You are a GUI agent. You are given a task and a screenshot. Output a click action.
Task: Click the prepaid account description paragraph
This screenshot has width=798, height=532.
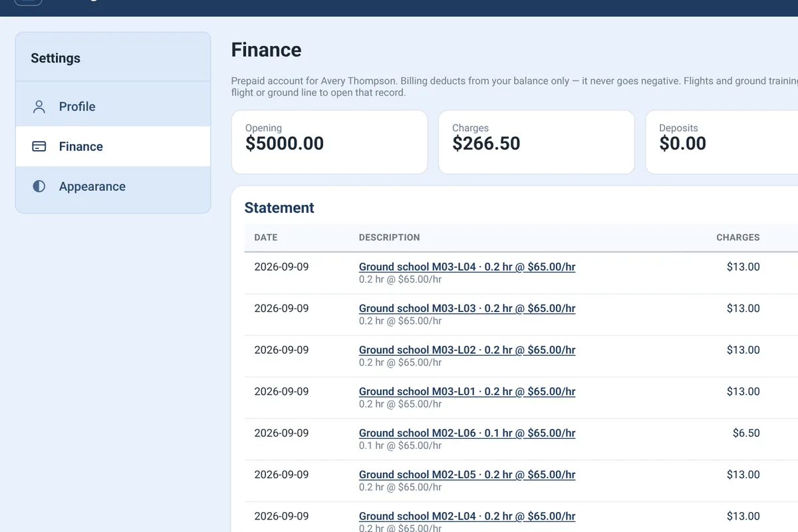pos(515,86)
